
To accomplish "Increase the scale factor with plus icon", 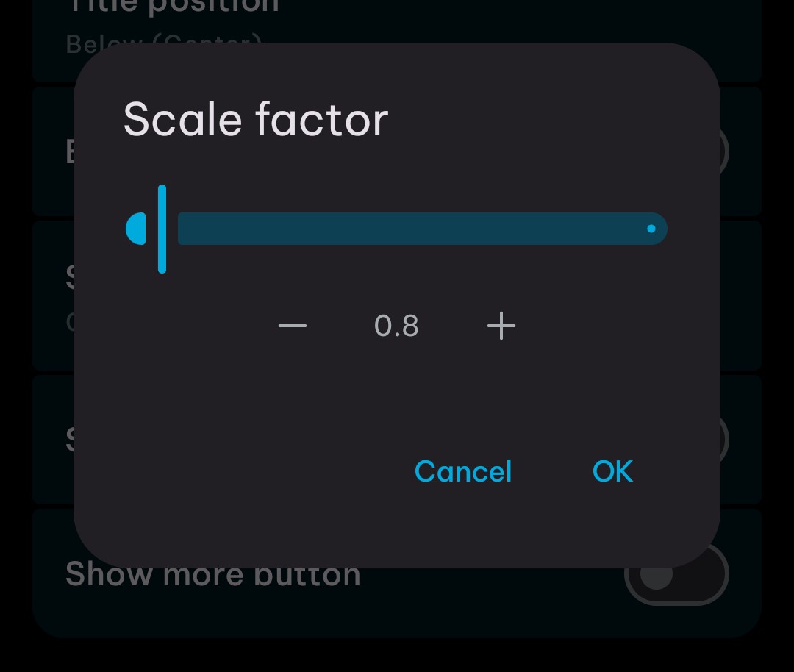I will click(x=501, y=325).
